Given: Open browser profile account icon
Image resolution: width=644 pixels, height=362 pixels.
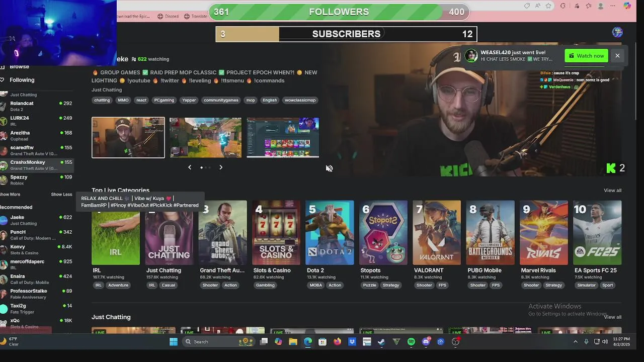Looking at the screenshot, I should 601,6.
